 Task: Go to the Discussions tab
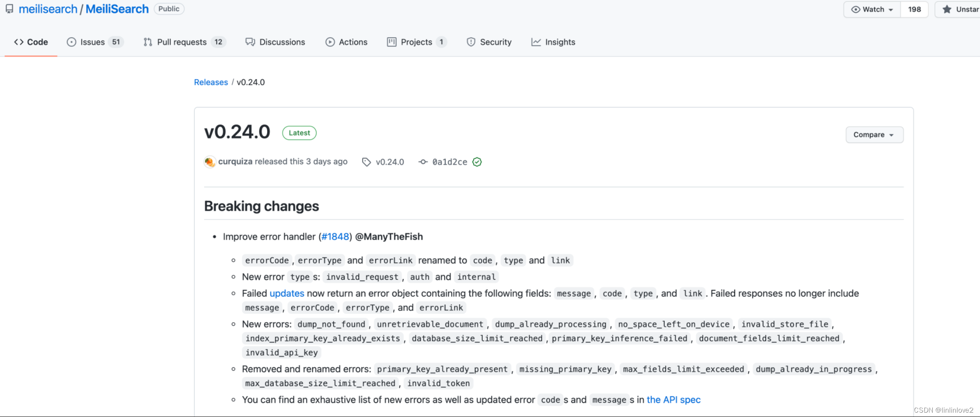click(275, 42)
